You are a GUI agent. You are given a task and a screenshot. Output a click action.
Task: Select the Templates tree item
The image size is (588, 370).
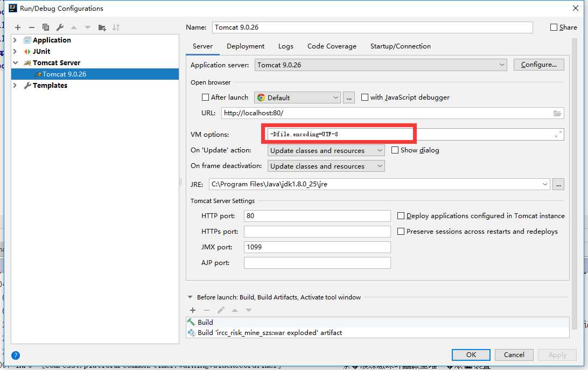(50, 85)
